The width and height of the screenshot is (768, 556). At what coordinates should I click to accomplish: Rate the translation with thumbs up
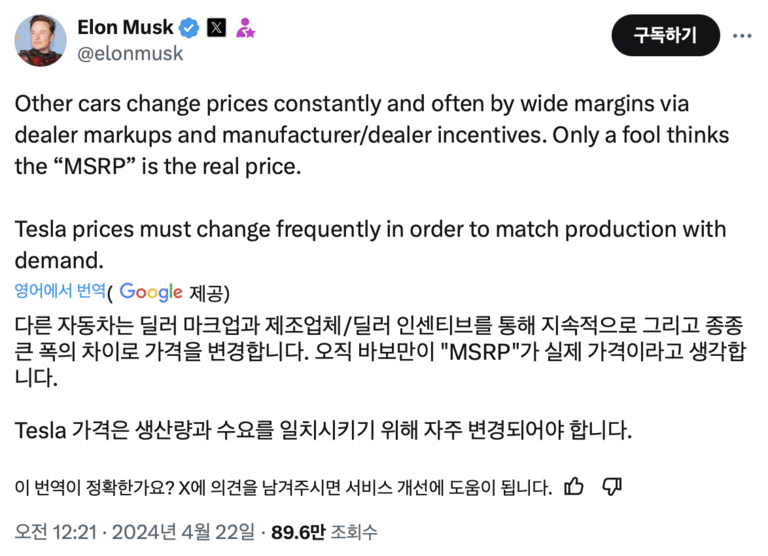click(x=574, y=486)
